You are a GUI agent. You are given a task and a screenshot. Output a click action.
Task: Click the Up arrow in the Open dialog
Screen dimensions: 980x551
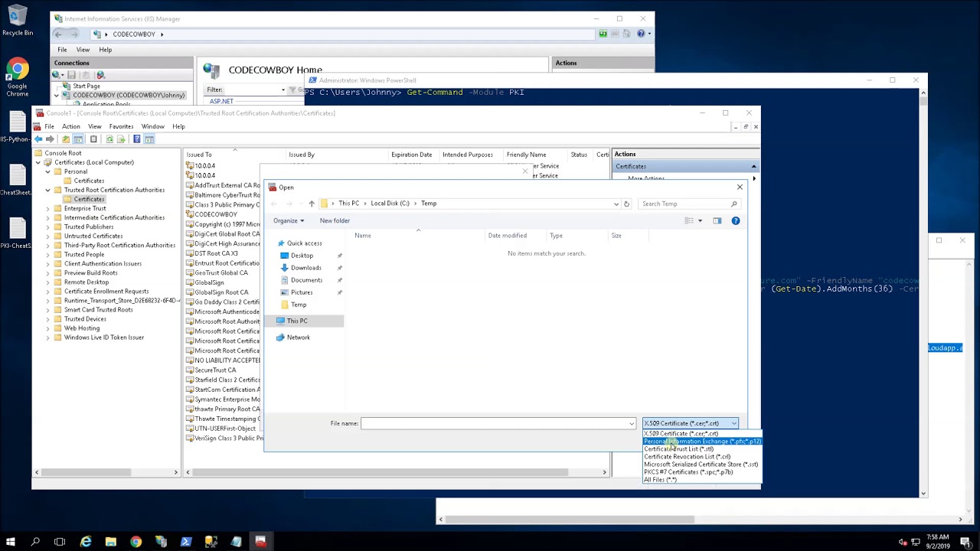pyautogui.click(x=312, y=204)
